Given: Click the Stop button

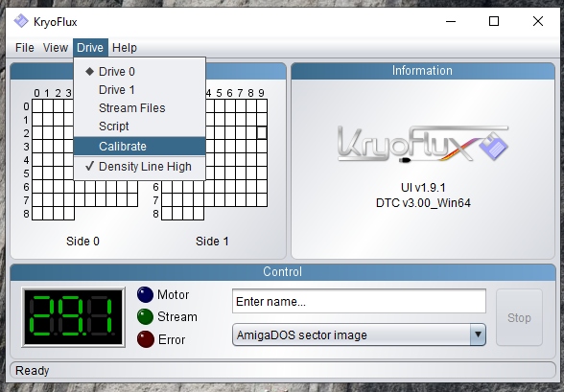Looking at the screenshot, I should (519, 317).
